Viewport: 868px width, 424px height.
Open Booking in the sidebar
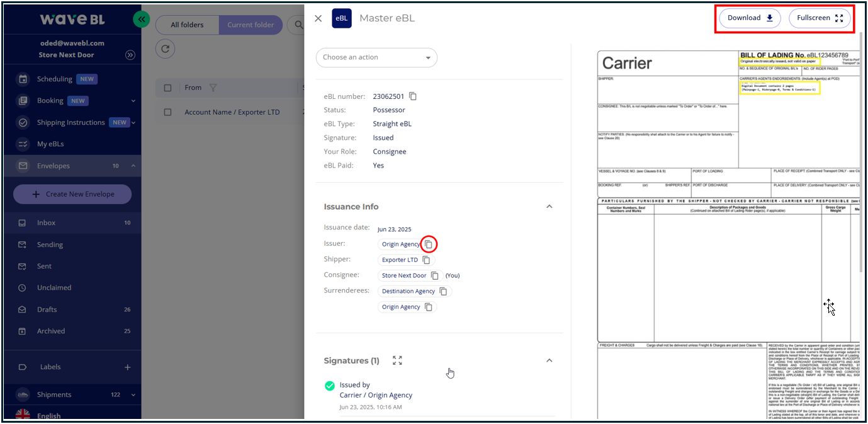tap(50, 100)
